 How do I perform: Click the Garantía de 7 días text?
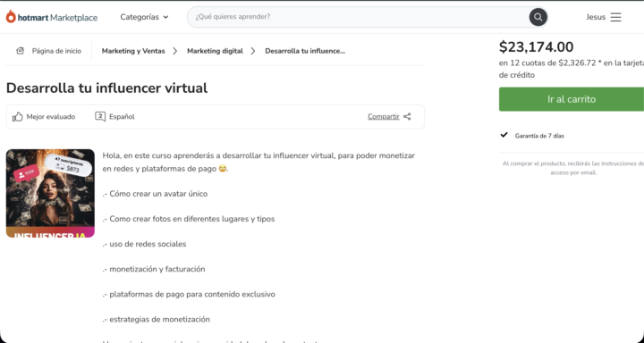539,136
